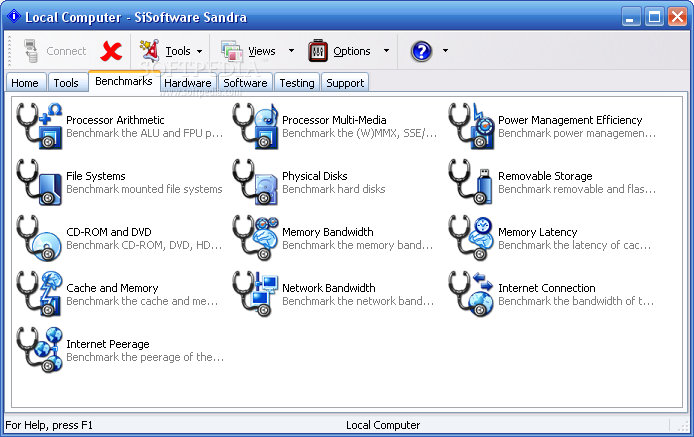Screen dimensions: 694x437
Task: Click the Tools toolbar button label
Action: (x=178, y=51)
